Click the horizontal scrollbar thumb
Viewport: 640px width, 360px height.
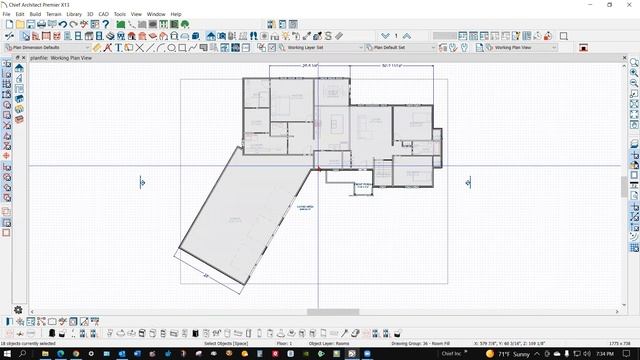tap(333, 312)
